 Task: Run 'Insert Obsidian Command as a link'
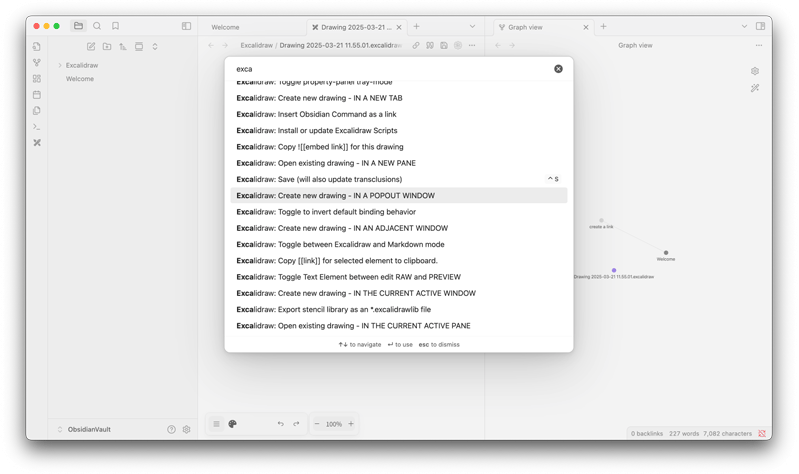pos(398,114)
